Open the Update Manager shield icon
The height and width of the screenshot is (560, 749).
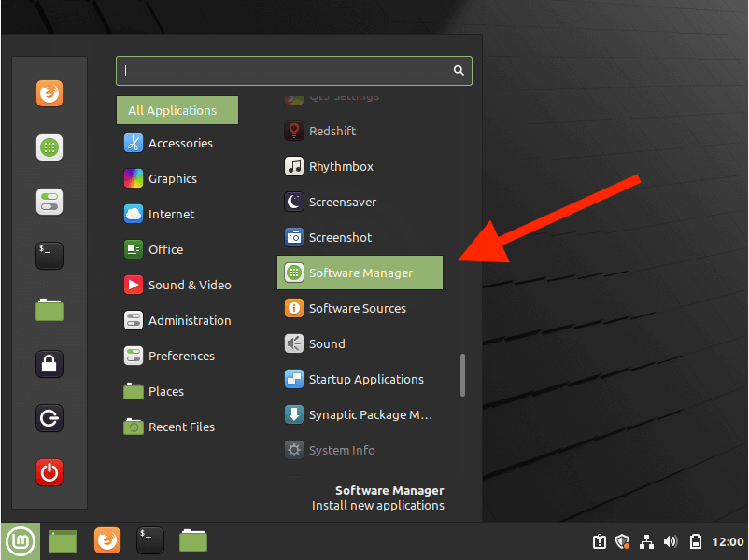point(622,542)
